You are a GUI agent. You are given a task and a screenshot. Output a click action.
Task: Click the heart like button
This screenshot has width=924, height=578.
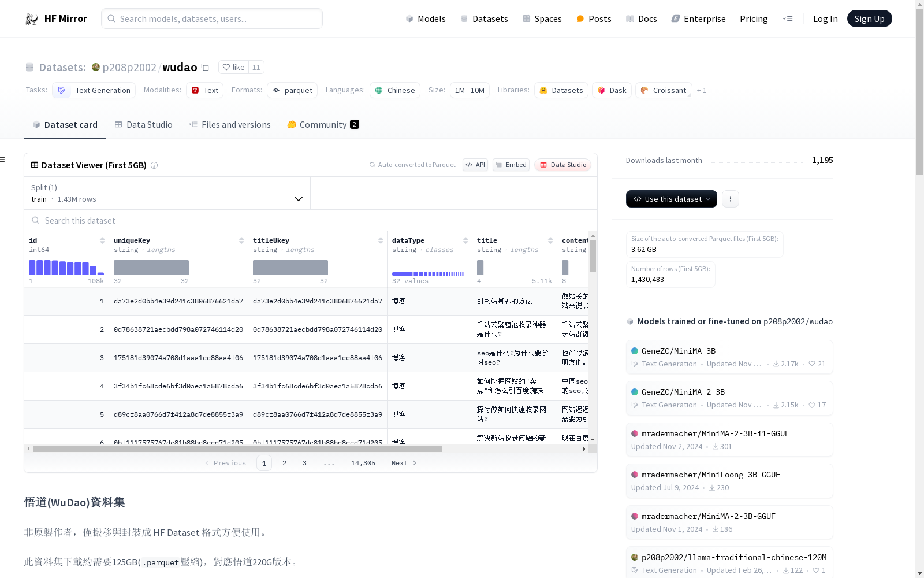[x=233, y=67]
